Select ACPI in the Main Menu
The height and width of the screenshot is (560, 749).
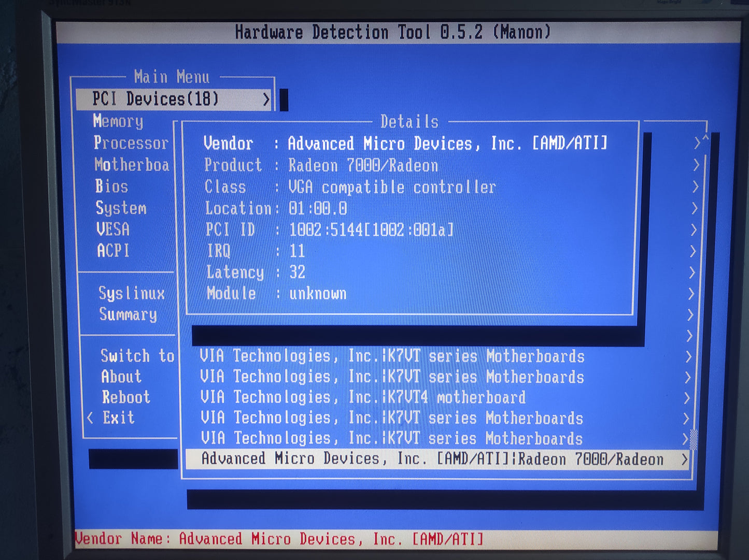tap(113, 251)
